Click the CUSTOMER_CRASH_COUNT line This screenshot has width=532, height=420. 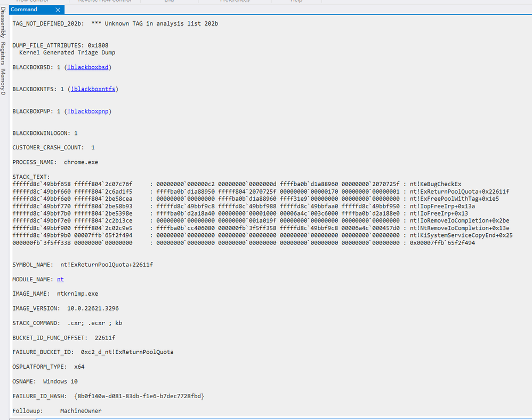click(x=54, y=147)
